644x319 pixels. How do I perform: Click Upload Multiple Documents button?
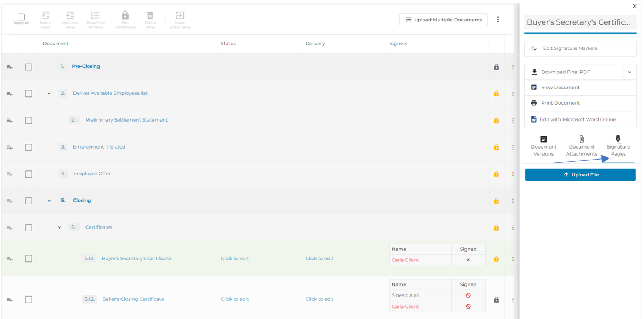pyautogui.click(x=443, y=20)
